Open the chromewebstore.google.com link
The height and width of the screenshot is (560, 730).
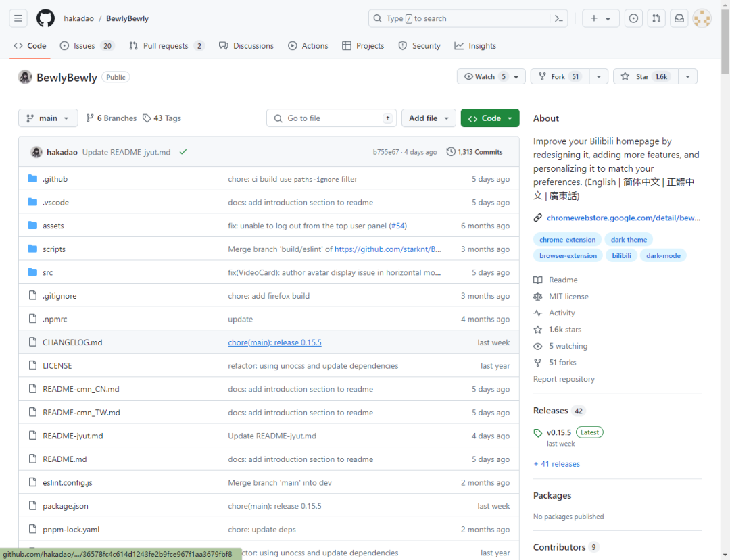[x=623, y=218]
